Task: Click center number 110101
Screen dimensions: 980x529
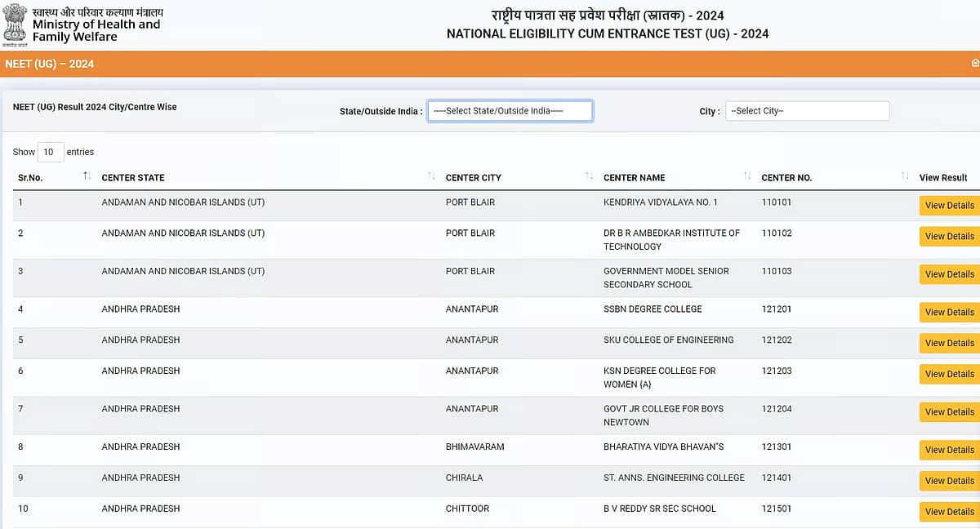Action: pos(777,202)
